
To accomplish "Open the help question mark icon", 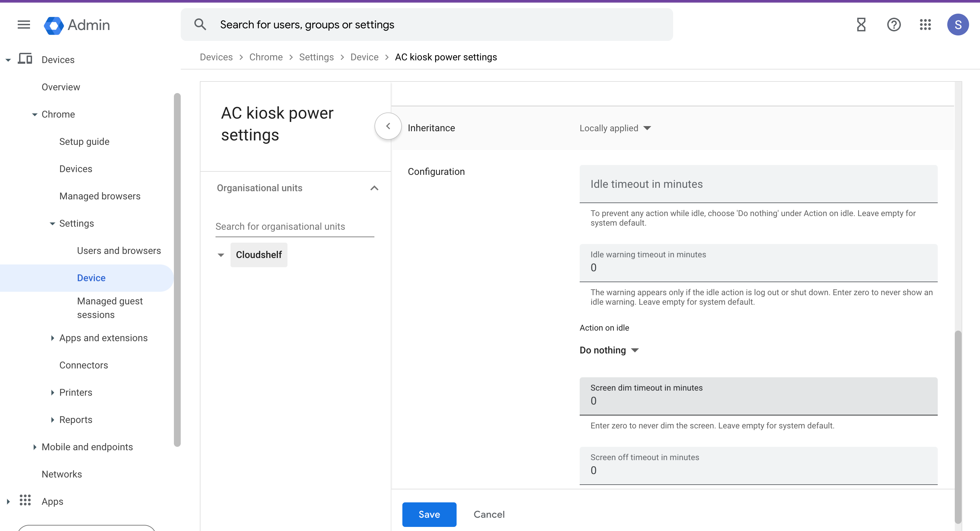I will coord(894,25).
